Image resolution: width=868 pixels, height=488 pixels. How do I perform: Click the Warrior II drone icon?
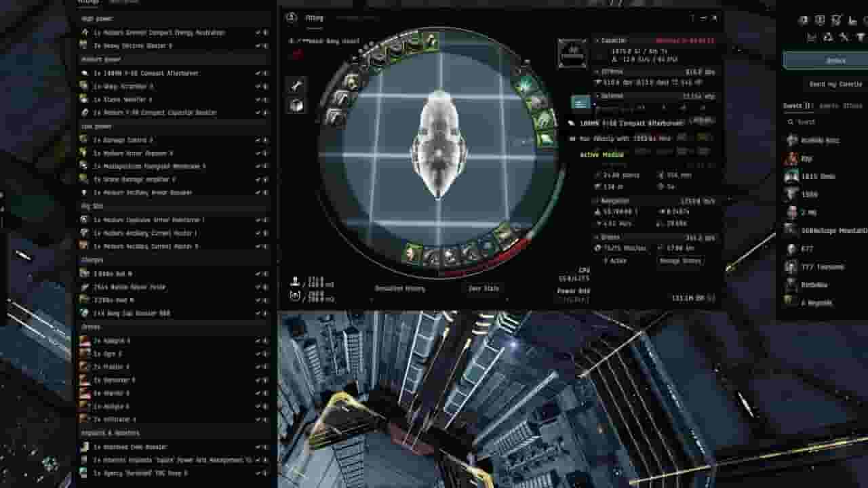point(84,393)
